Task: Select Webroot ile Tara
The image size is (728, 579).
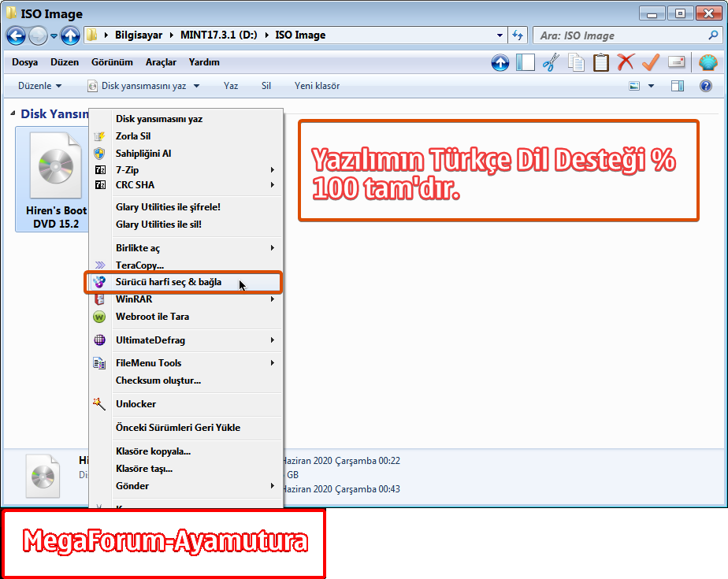Action: (186, 317)
